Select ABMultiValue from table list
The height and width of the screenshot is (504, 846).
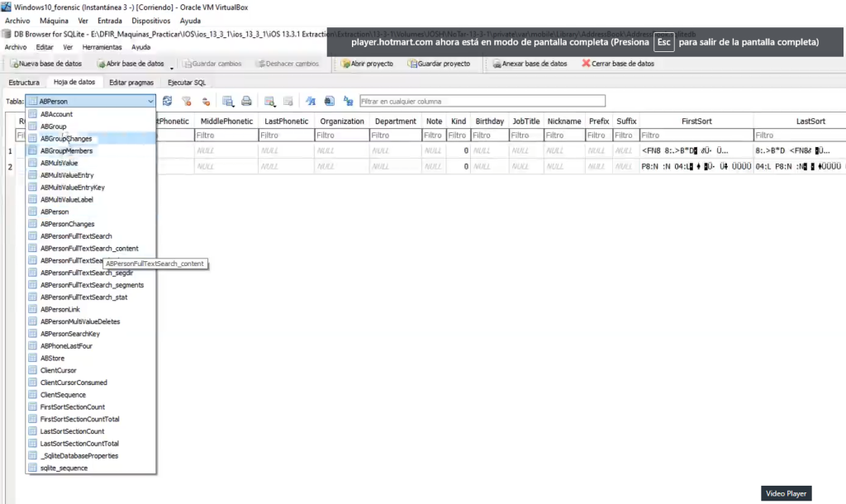(x=91, y=163)
